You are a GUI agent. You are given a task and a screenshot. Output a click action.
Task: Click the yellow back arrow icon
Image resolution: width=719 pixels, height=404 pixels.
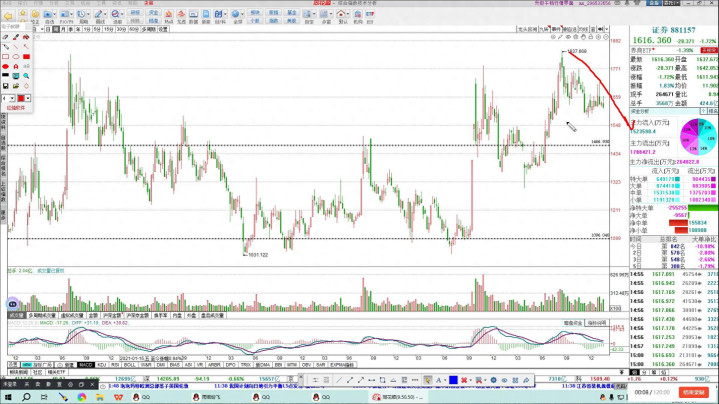click(8, 16)
